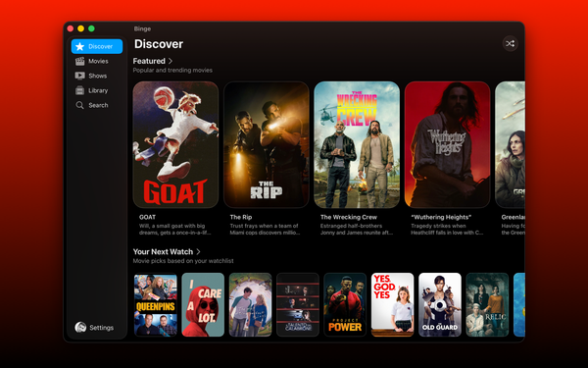Viewport: 588px width, 368px height.
Task: Open Library via its archive box icon
Action: [80, 90]
